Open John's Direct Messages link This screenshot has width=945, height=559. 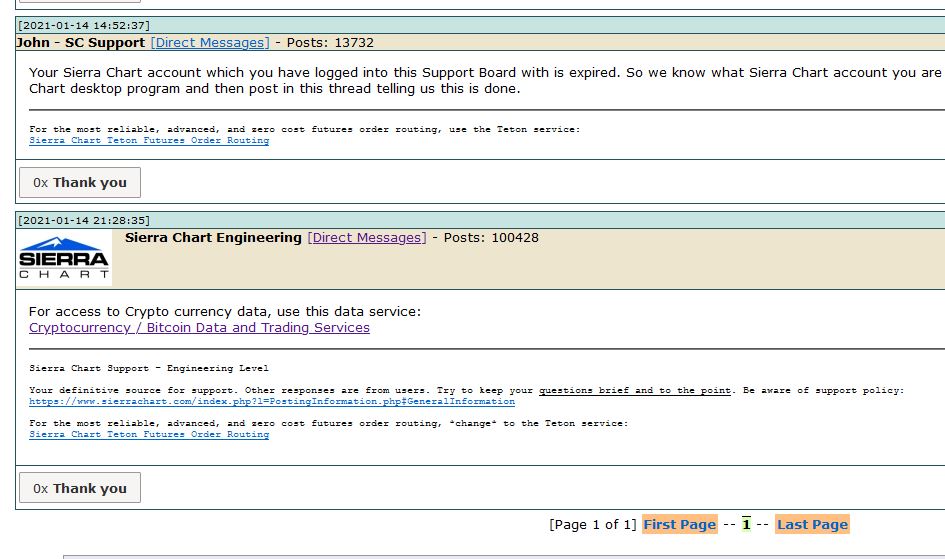pos(210,43)
